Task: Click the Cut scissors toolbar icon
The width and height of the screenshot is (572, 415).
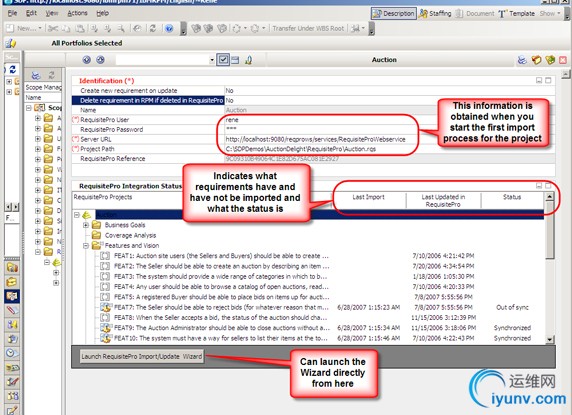Action: pos(53,28)
